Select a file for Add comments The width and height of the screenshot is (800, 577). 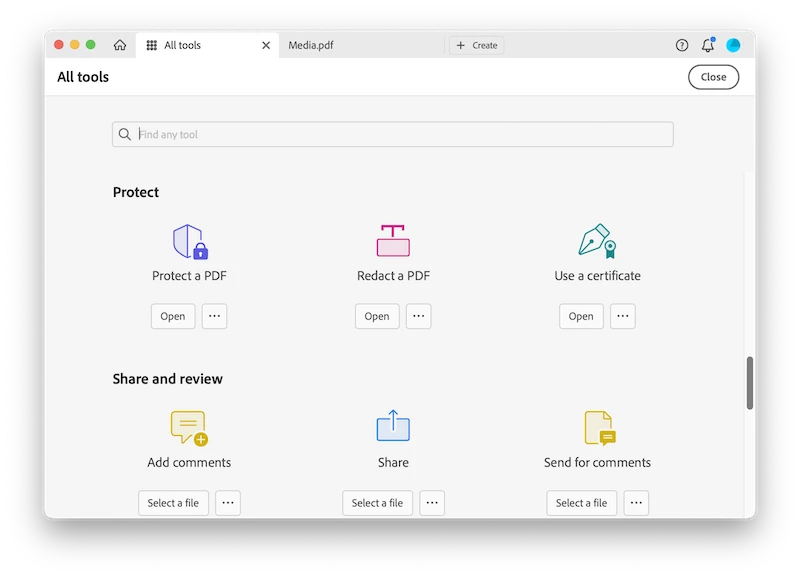click(x=173, y=503)
